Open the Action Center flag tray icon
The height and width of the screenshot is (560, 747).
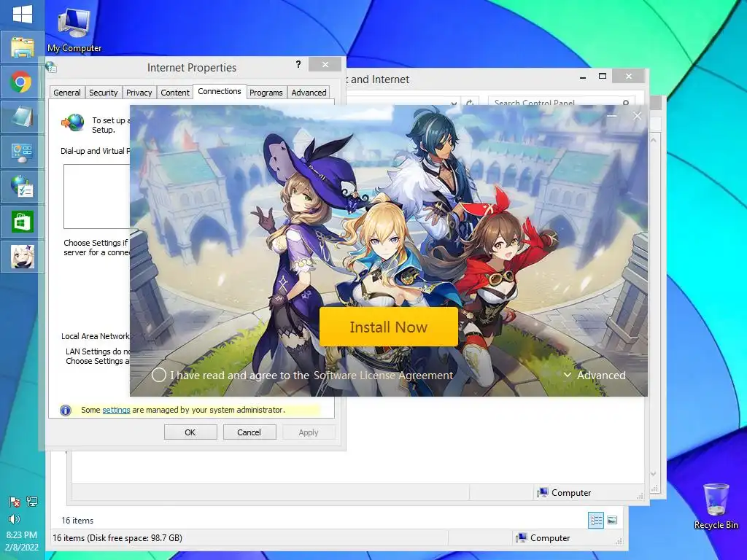[x=15, y=502]
